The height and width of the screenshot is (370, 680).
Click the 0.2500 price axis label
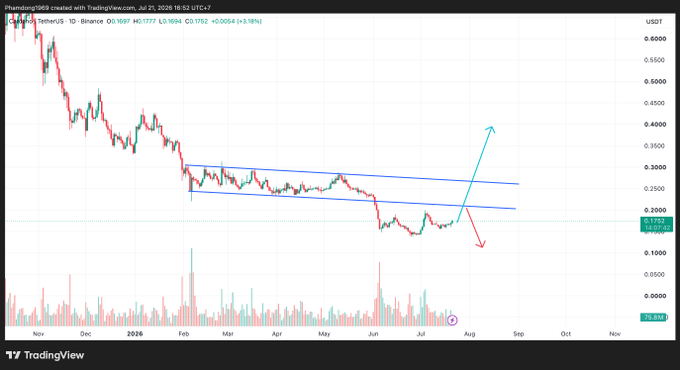(654, 189)
